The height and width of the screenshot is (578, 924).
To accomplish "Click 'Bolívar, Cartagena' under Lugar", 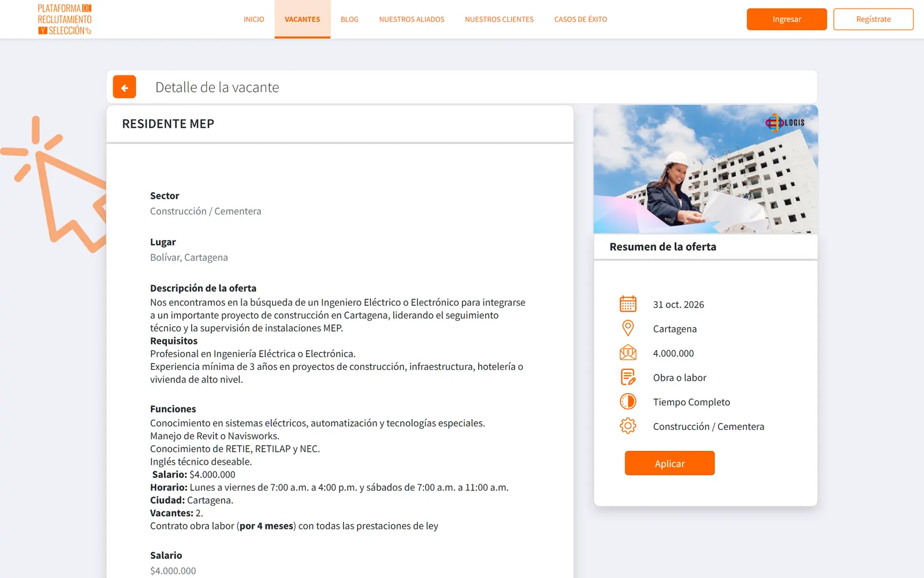I will [189, 257].
